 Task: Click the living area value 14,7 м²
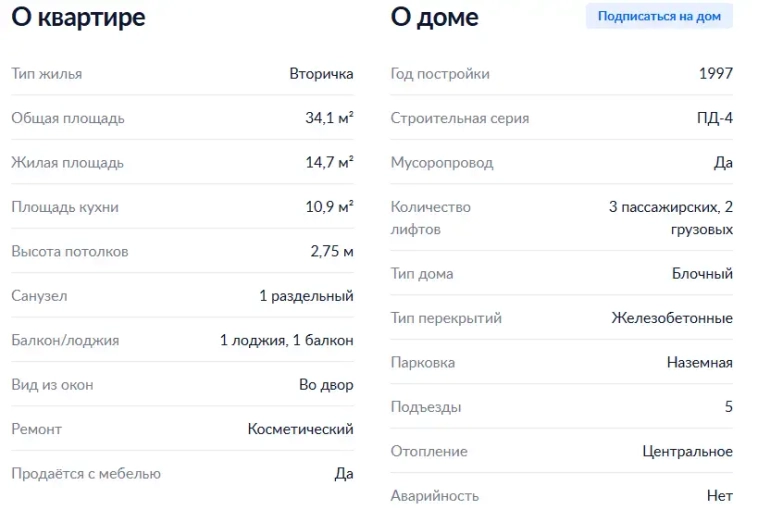[x=329, y=163]
